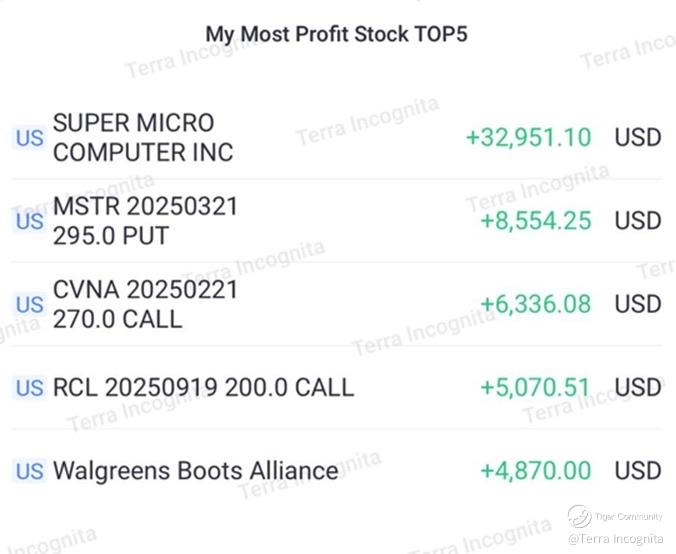Image resolution: width=676 pixels, height=554 pixels.
Task: Click the +32,951.10 profit amount
Action: click(528, 138)
